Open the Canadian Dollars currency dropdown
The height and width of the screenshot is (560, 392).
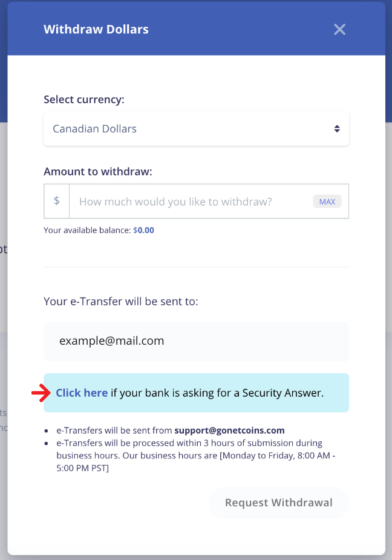[195, 129]
